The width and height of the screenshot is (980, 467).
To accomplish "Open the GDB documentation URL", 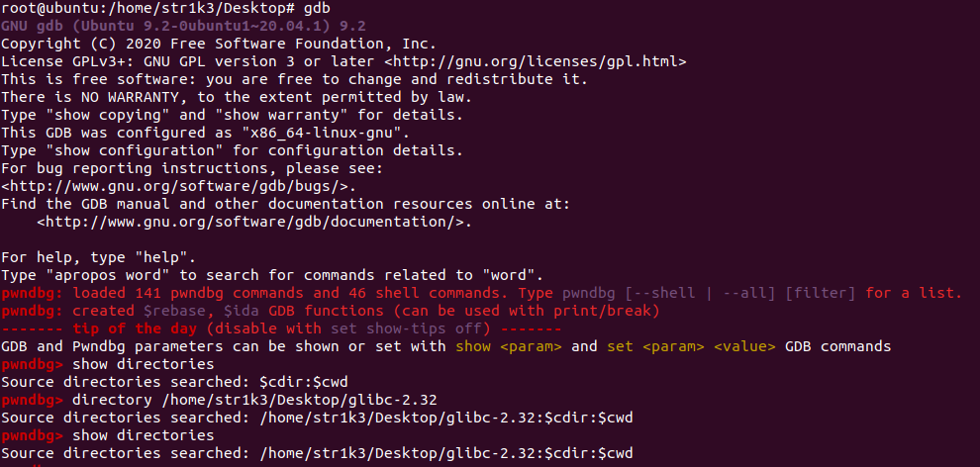I will (x=253, y=222).
